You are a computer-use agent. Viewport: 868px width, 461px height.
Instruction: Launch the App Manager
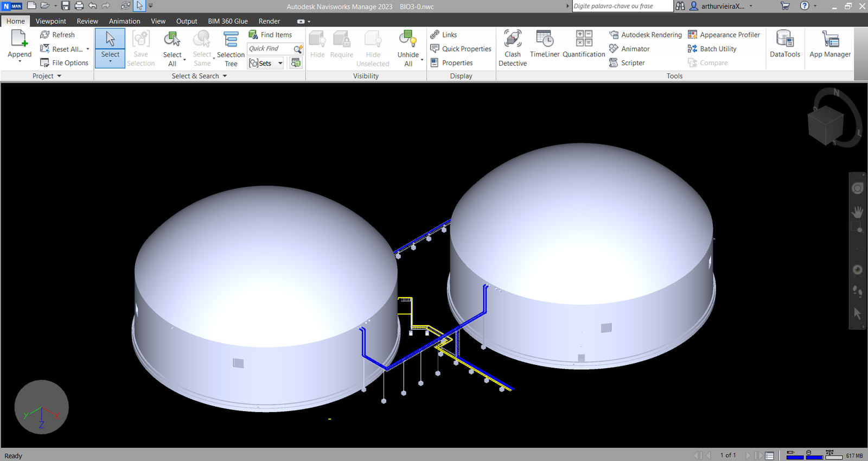pos(830,44)
